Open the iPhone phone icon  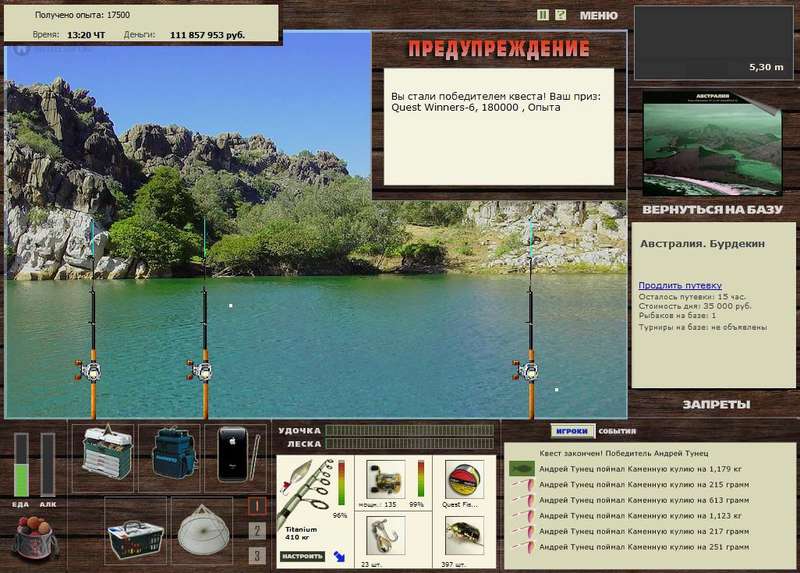236,454
